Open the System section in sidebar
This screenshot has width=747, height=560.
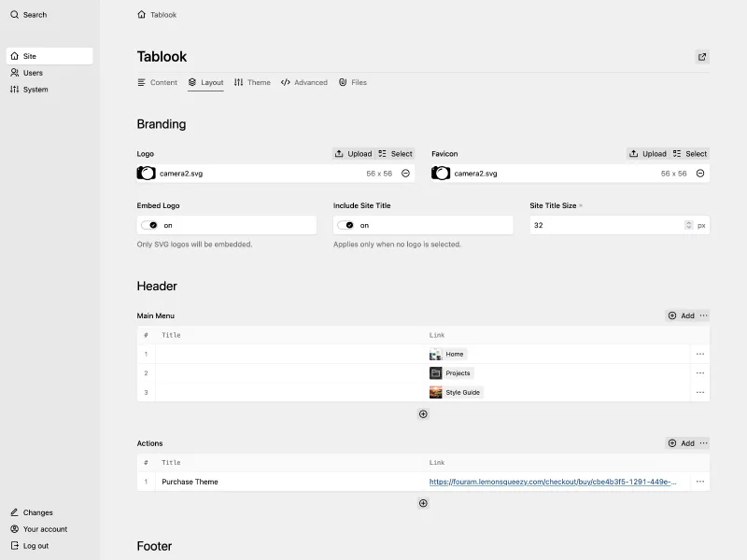pos(34,90)
